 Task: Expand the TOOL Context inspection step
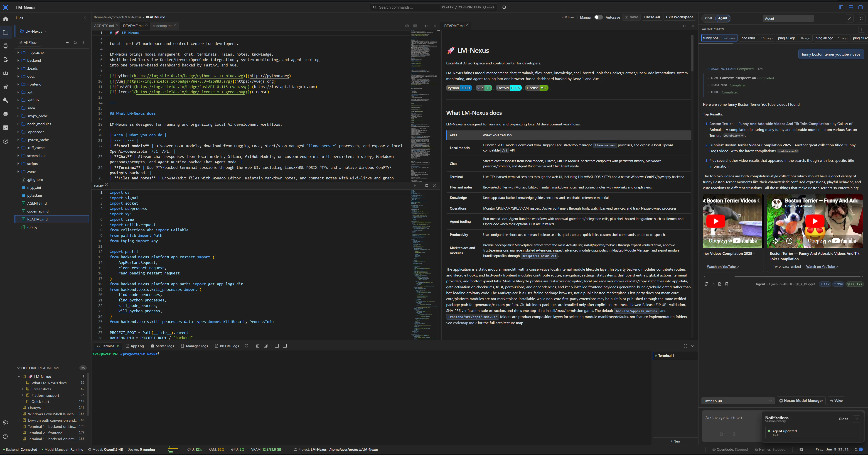[x=708, y=78]
